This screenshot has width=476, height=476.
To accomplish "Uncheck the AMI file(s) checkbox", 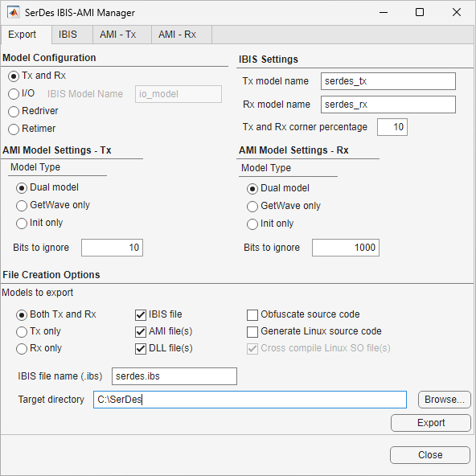I will point(141,332).
